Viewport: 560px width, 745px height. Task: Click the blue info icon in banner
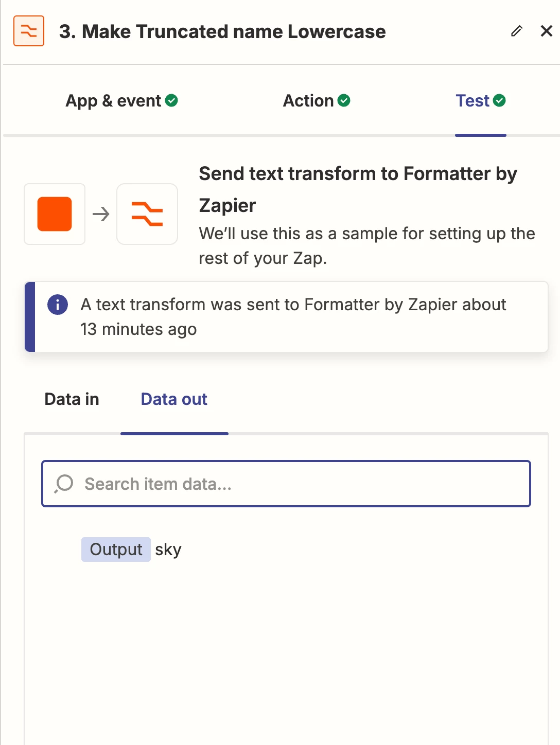tap(58, 305)
